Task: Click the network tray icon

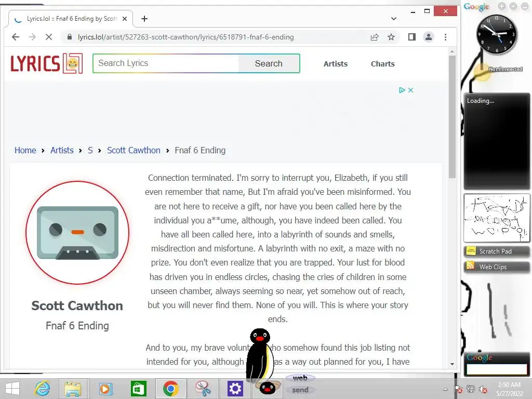Action: pyautogui.click(x=471, y=389)
